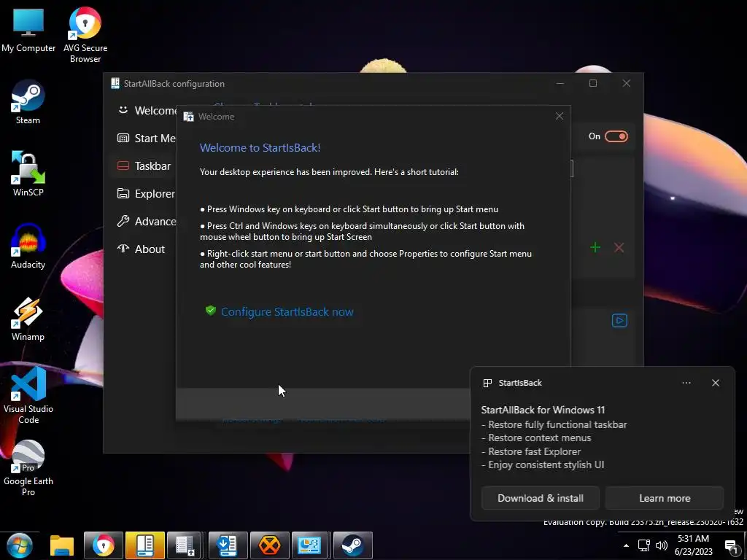This screenshot has height=560, width=747.
Task: Select the highlighted StartAllBack taskbar button
Action: pyautogui.click(x=145, y=545)
